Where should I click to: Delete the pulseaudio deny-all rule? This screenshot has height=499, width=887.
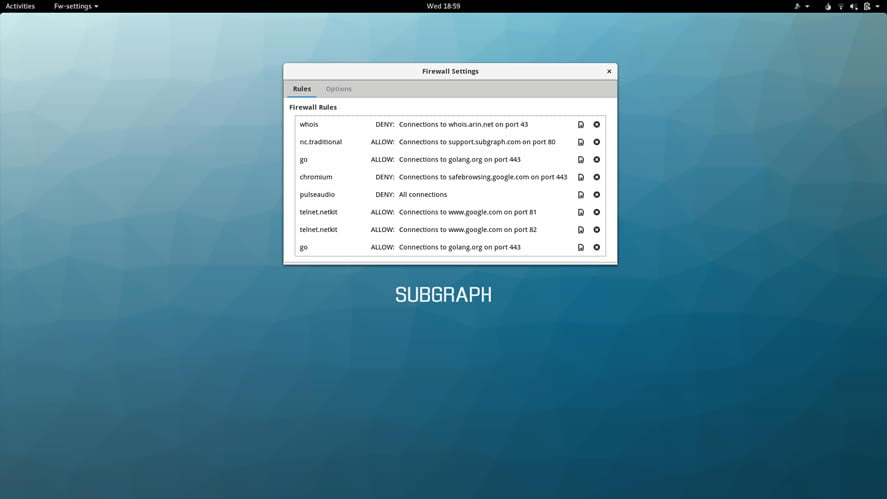(x=596, y=195)
